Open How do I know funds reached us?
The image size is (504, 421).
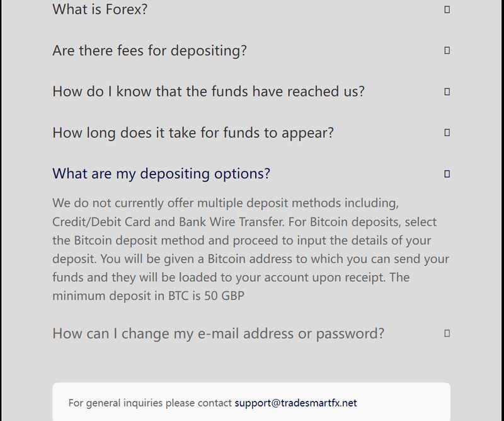click(x=209, y=91)
